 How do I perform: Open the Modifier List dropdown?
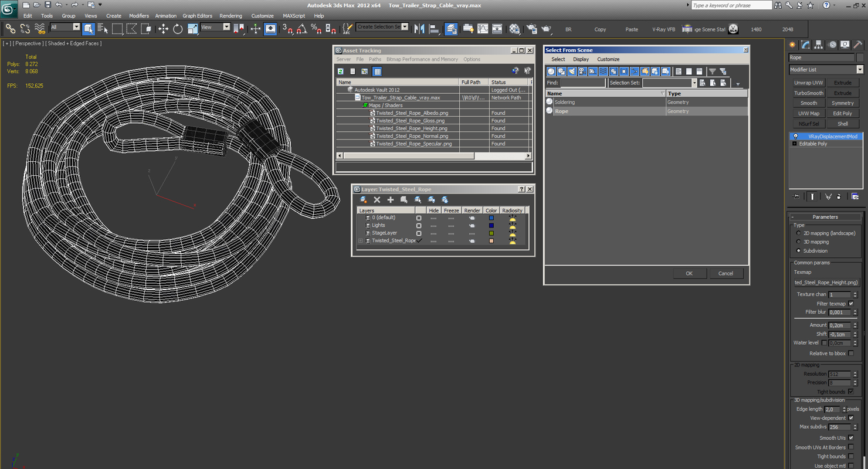click(826, 70)
